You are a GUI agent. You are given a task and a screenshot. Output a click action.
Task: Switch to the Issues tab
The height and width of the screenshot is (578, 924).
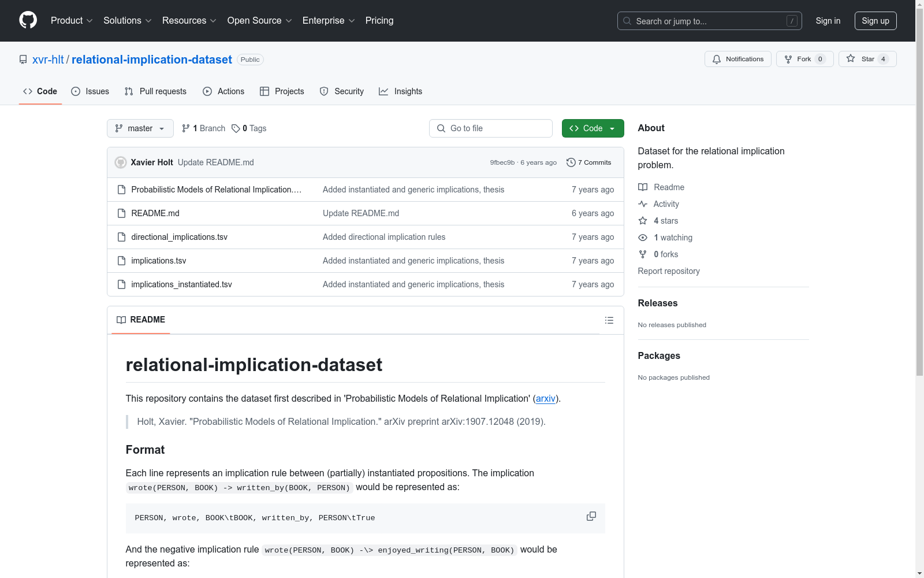coord(90,91)
